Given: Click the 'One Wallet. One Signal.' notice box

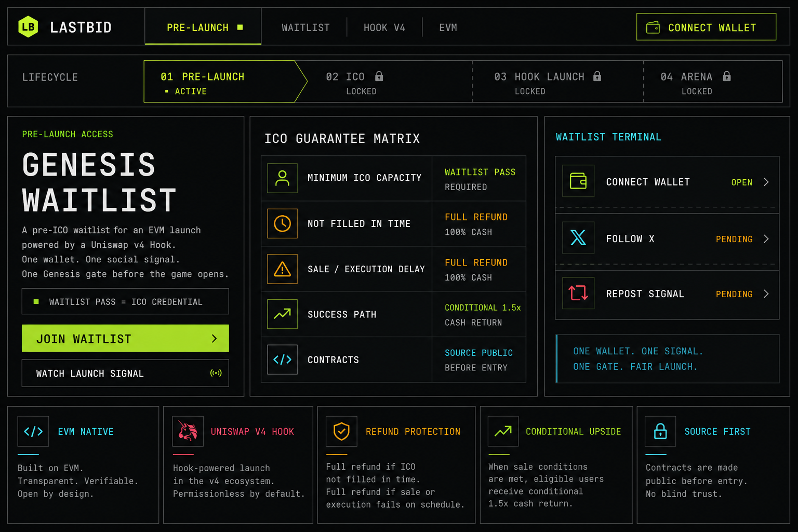Looking at the screenshot, I should (x=668, y=358).
